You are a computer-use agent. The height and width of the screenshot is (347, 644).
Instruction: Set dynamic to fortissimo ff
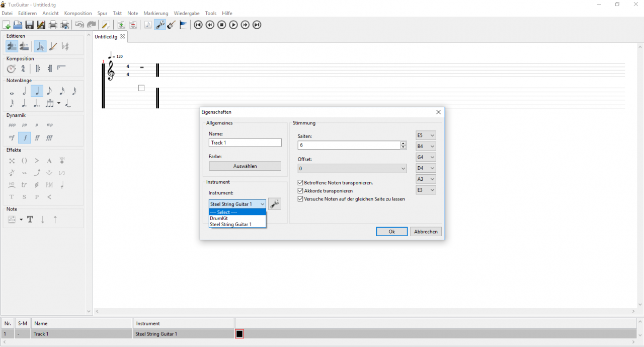(x=37, y=137)
